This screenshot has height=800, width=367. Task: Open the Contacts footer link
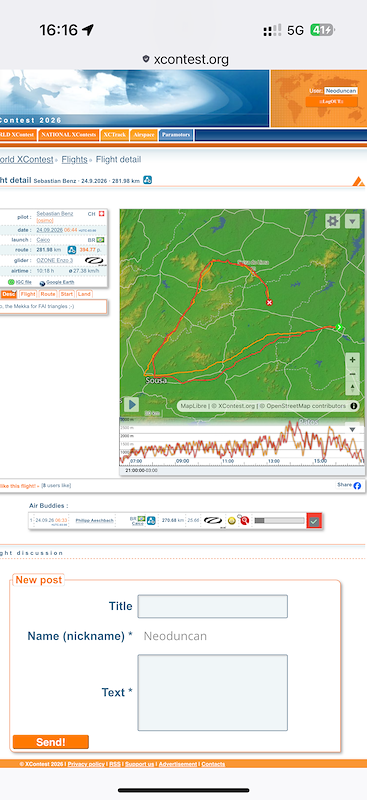click(x=213, y=764)
